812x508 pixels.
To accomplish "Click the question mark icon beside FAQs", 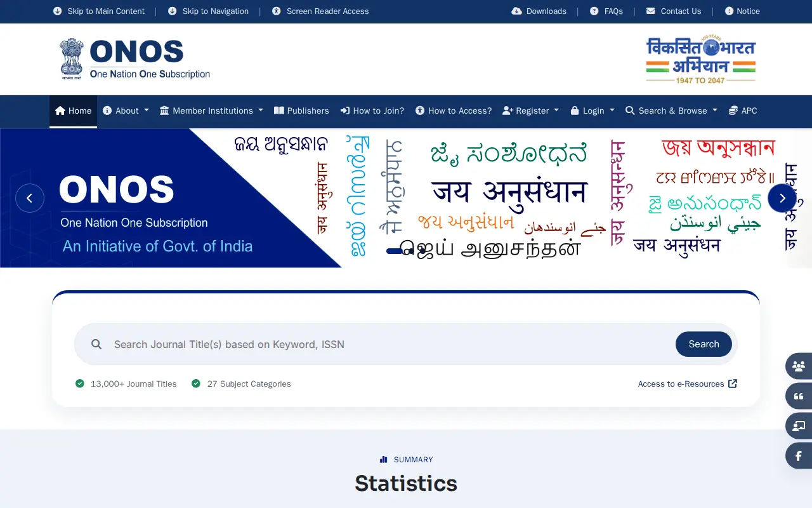I will click(x=594, y=11).
